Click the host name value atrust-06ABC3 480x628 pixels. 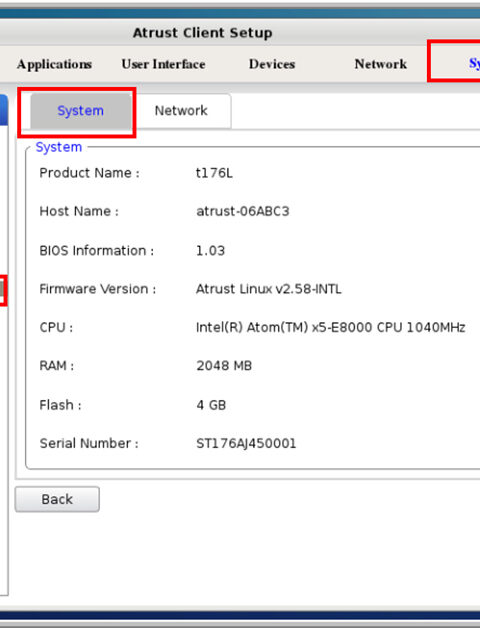click(243, 211)
